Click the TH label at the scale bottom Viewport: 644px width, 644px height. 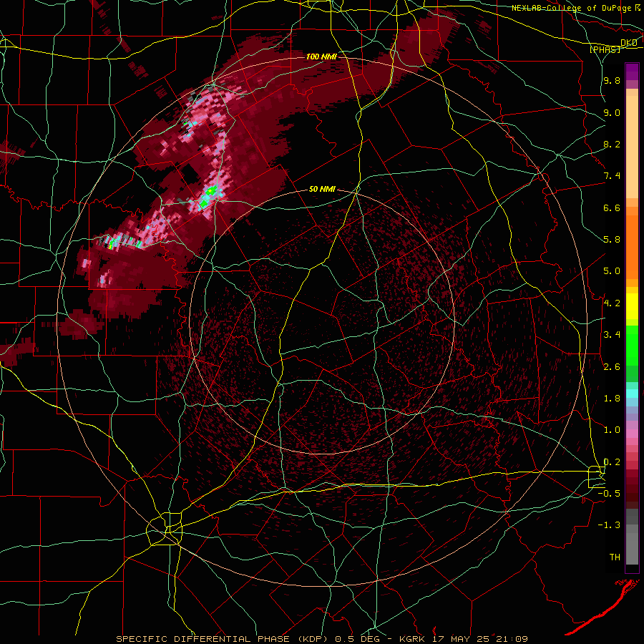[615, 557]
